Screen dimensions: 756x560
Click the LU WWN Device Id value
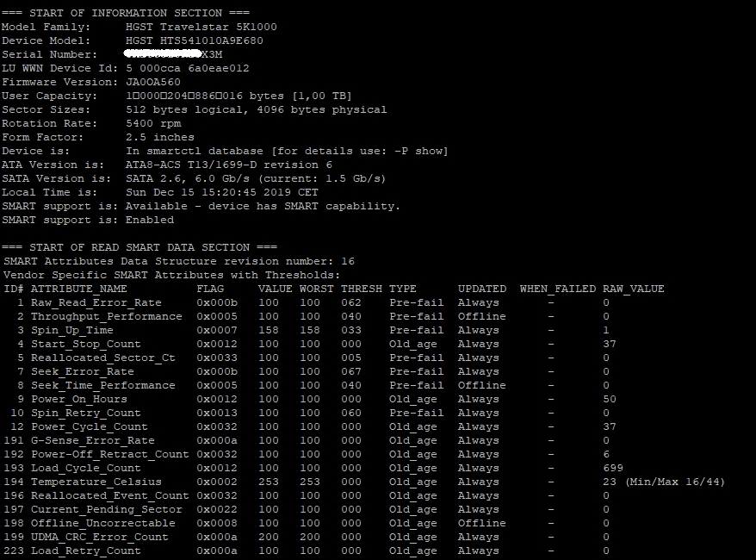[188, 69]
